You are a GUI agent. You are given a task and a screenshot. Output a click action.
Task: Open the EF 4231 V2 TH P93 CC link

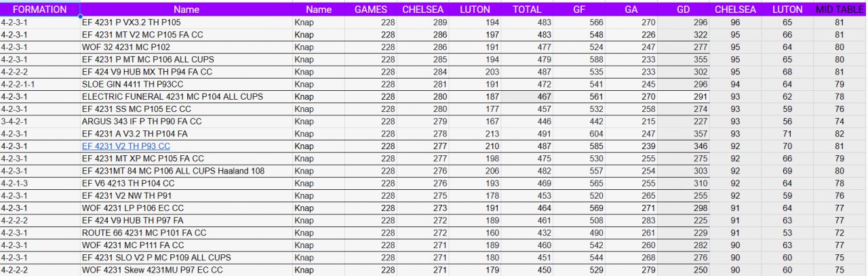[x=126, y=146]
